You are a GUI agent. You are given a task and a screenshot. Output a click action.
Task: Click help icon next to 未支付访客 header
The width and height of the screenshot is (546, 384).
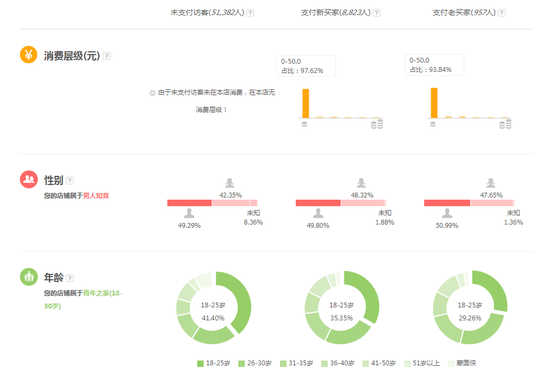250,13
